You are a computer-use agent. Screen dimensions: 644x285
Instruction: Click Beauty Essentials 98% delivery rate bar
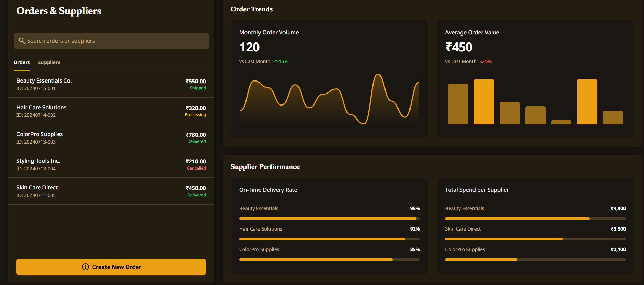(329, 219)
